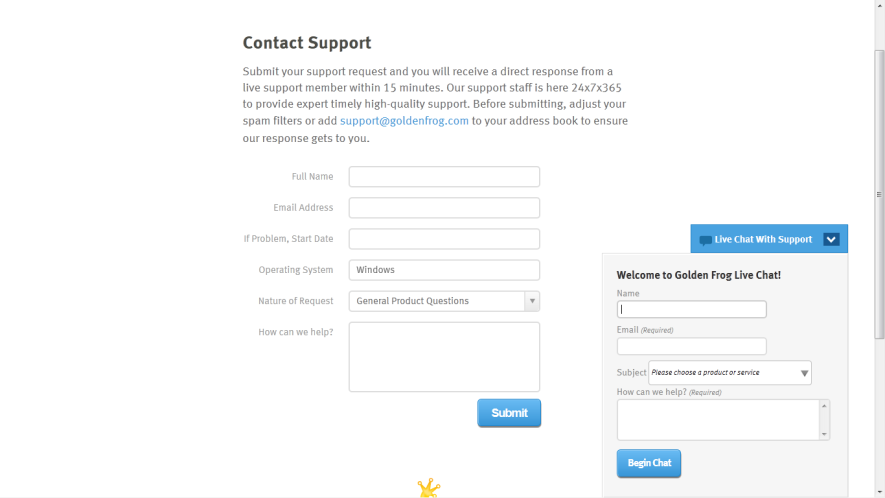Click the chat How can we help box
This screenshot has width=885, height=498.
(718, 420)
